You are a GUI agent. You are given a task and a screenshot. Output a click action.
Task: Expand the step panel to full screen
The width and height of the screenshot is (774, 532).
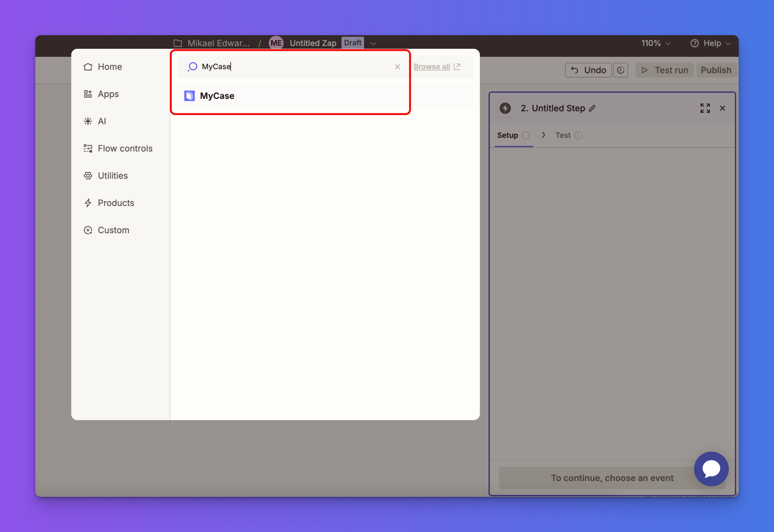click(x=705, y=108)
